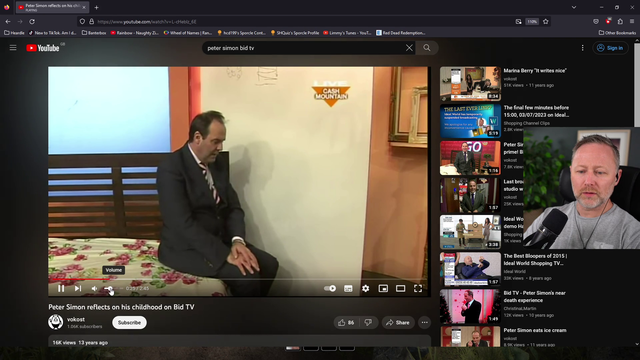Pause the video
Screen dimensions: 640x360
(61, 289)
